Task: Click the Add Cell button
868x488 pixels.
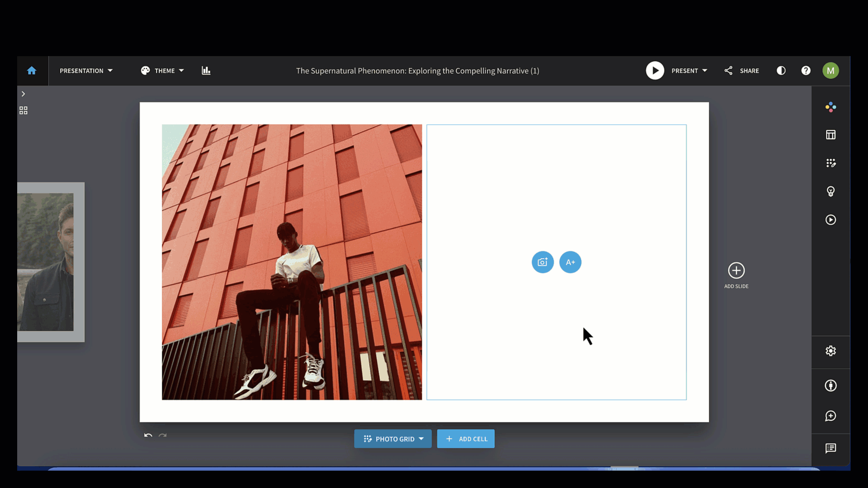Action: pos(466,439)
